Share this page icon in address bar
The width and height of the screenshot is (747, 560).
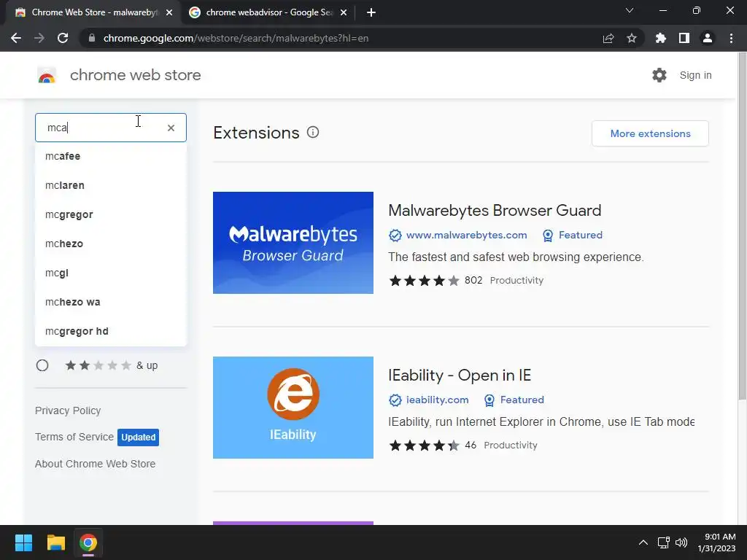pyautogui.click(x=608, y=38)
